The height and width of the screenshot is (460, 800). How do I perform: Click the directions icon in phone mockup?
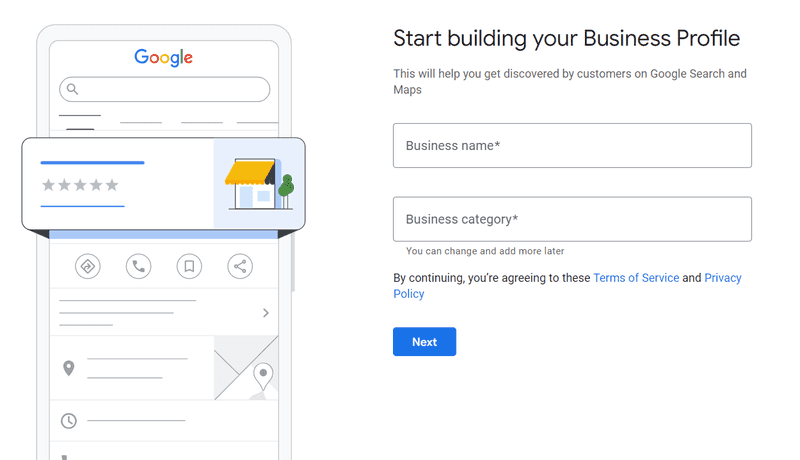click(88, 266)
